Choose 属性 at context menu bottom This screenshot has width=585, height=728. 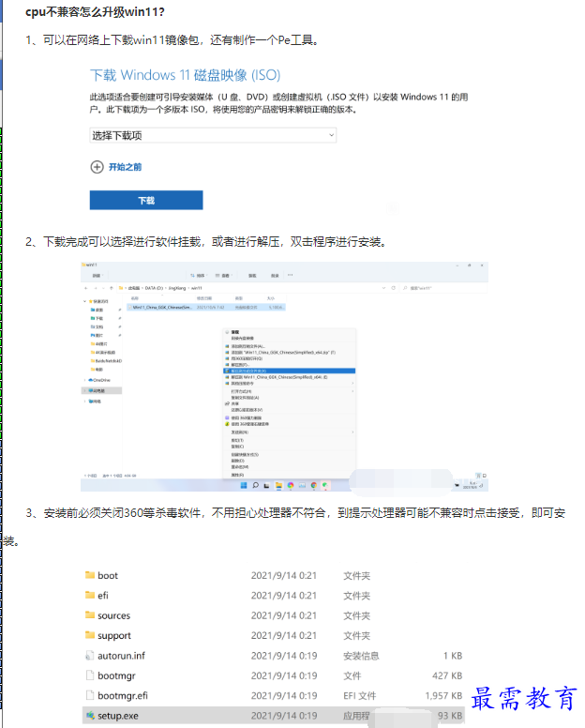237,475
